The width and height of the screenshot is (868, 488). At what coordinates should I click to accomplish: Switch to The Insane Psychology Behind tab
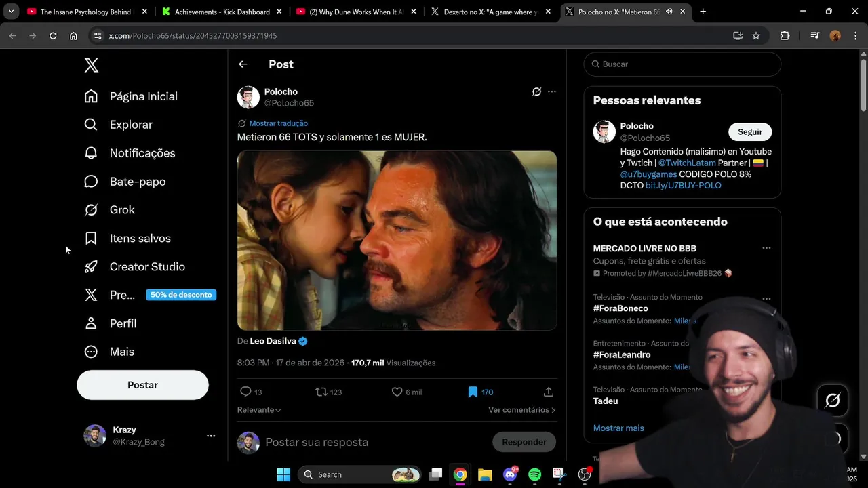click(85, 12)
